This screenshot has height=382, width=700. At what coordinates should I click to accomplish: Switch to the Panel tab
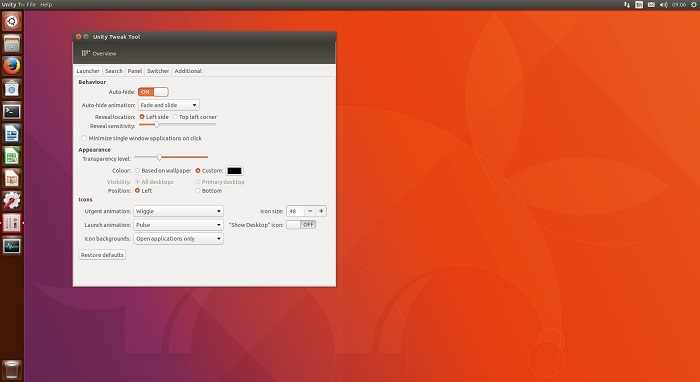click(135, 71)
